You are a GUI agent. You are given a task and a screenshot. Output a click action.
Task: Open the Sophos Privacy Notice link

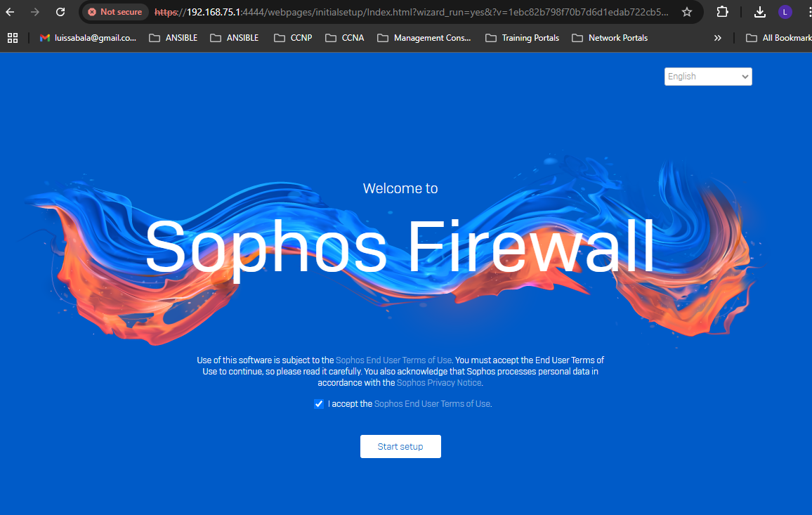click(x=439, y=383)
